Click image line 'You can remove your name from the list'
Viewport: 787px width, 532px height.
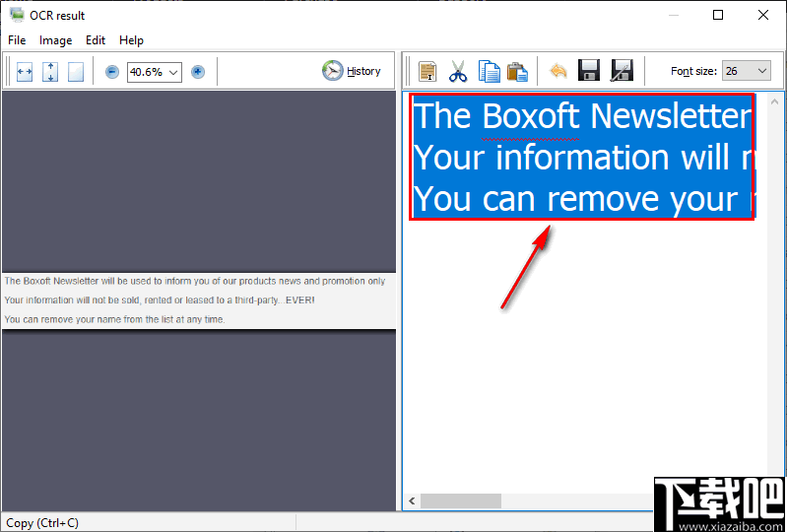click(x=114, y=319)
